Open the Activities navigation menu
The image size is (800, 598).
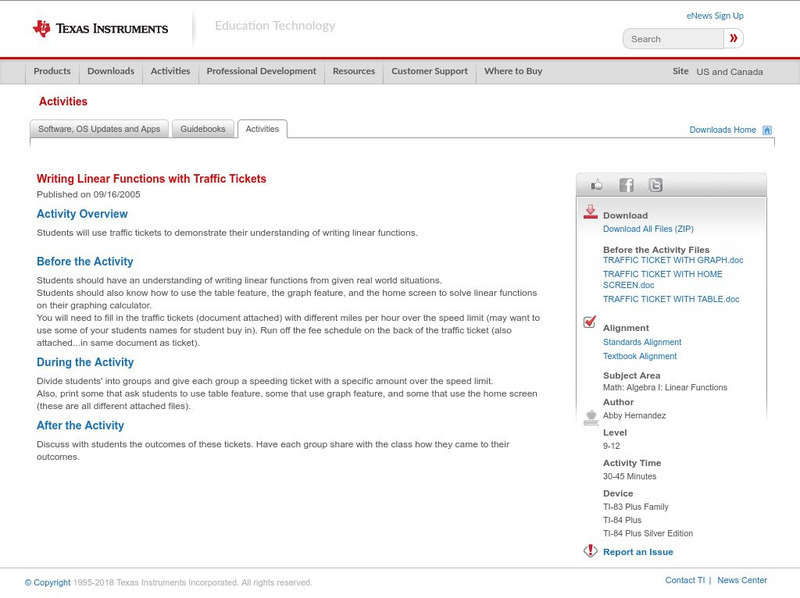pos(170,71)
